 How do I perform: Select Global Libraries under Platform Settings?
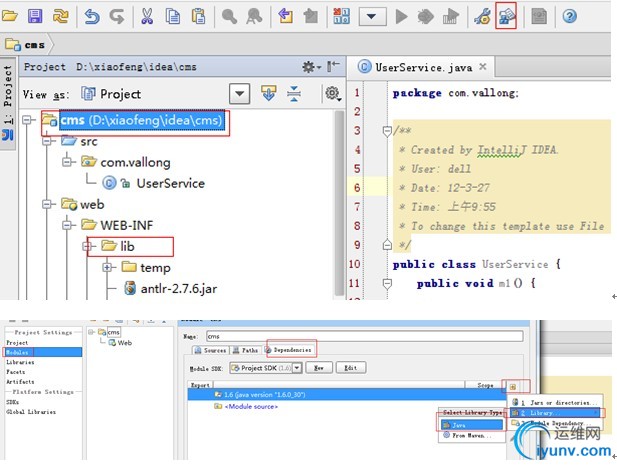tap(31, 412)
